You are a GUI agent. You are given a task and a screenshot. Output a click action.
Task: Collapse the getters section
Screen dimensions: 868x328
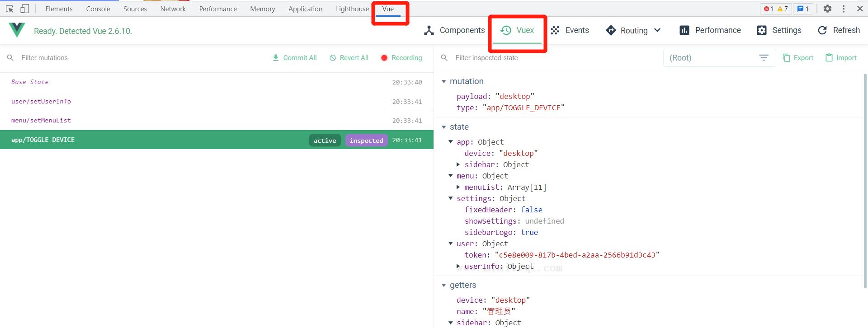[443, 285]
